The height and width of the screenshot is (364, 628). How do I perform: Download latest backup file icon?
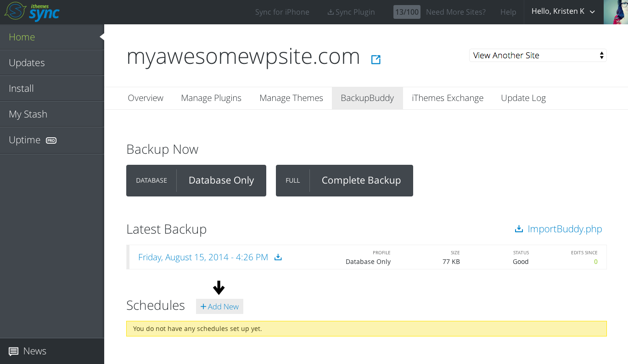(x=278, y=257)
